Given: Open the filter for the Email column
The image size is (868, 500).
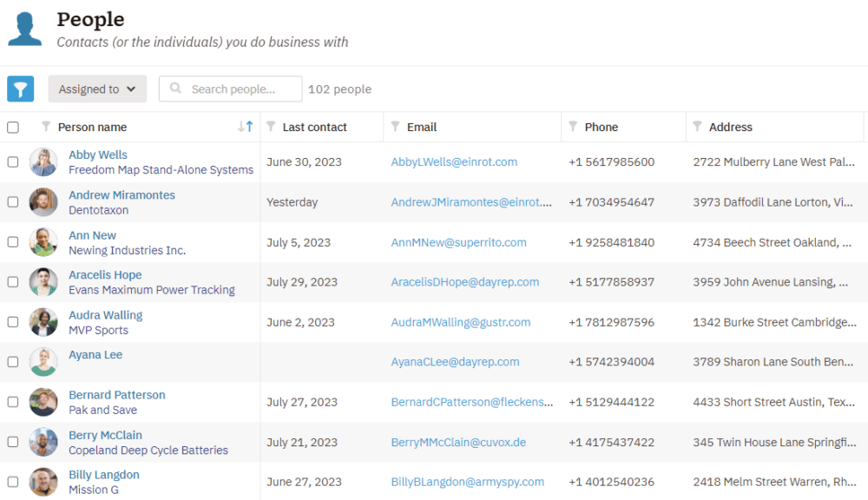Looking at the screenshot, I should tap(395, 127).
